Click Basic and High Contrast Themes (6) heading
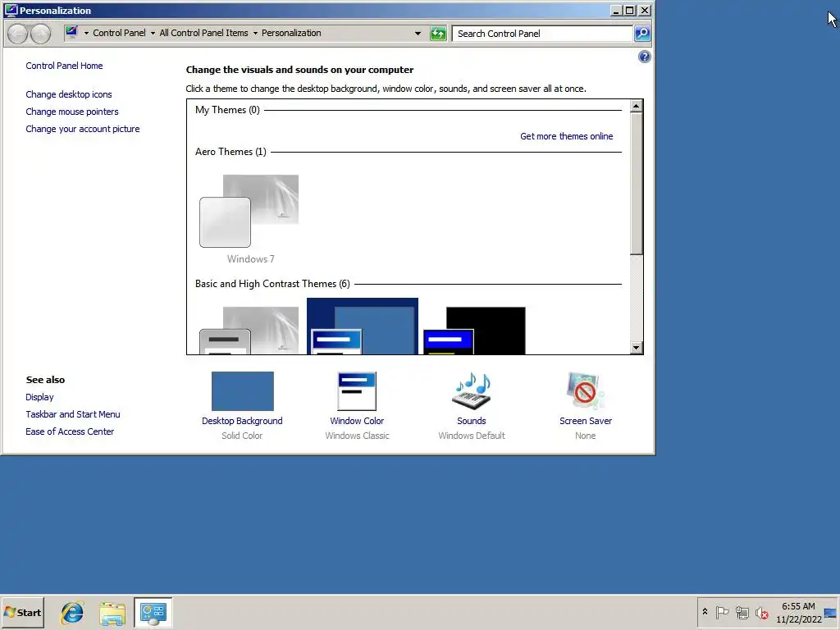 coord(272,283)
